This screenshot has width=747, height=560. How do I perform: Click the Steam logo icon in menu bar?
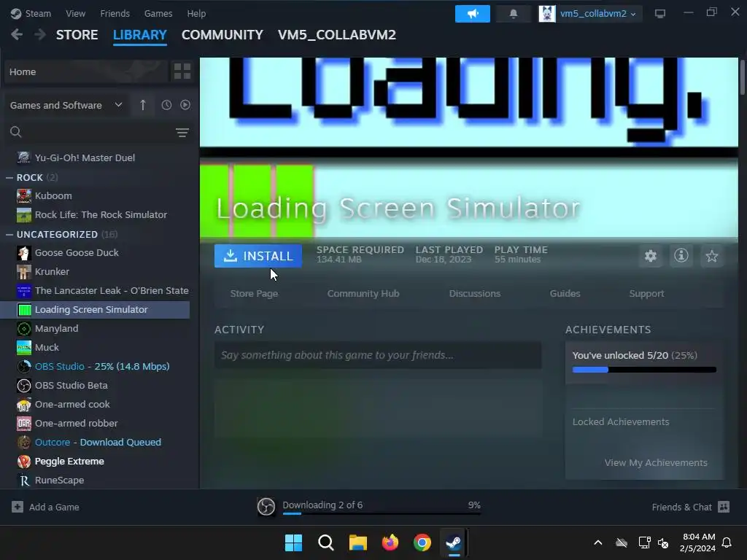click(x=16, y=14)
